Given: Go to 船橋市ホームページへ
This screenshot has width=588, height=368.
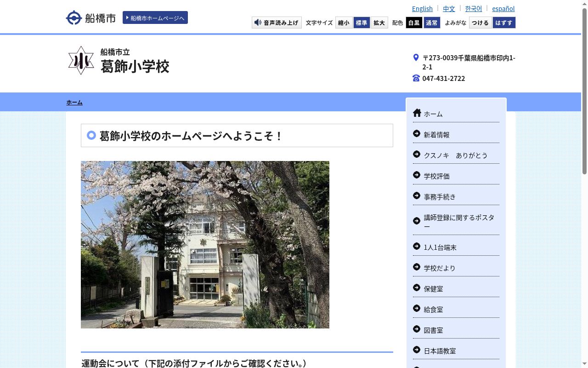Looking at the screenshot, I should 155,17.
